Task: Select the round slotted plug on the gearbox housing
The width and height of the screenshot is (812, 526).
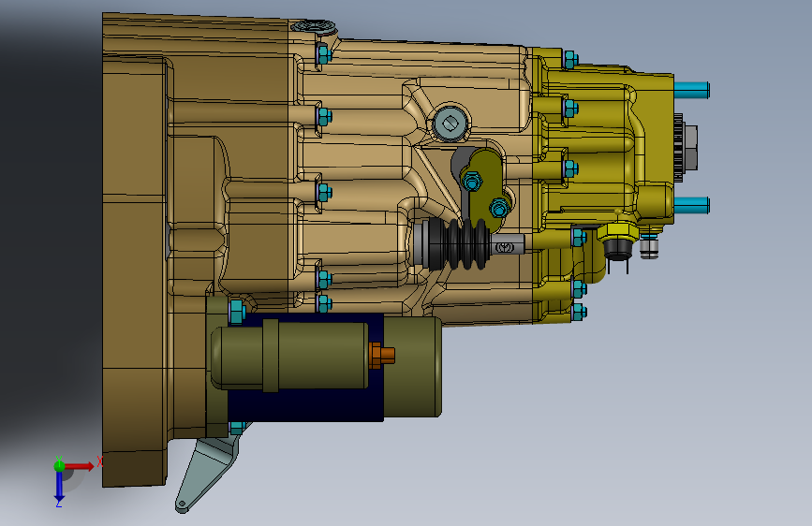Action: click(x=450, y=124)
